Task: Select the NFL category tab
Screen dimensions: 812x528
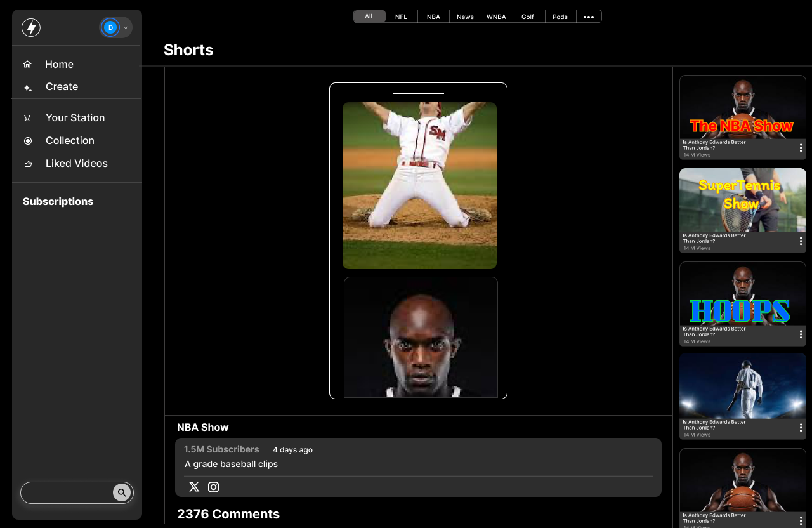Action: coord(402,16)
